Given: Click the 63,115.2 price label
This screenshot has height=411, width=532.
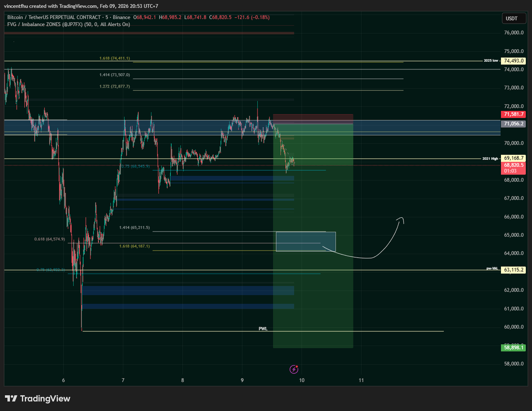Looking at the screenshot, I should (x=514, y=270).
